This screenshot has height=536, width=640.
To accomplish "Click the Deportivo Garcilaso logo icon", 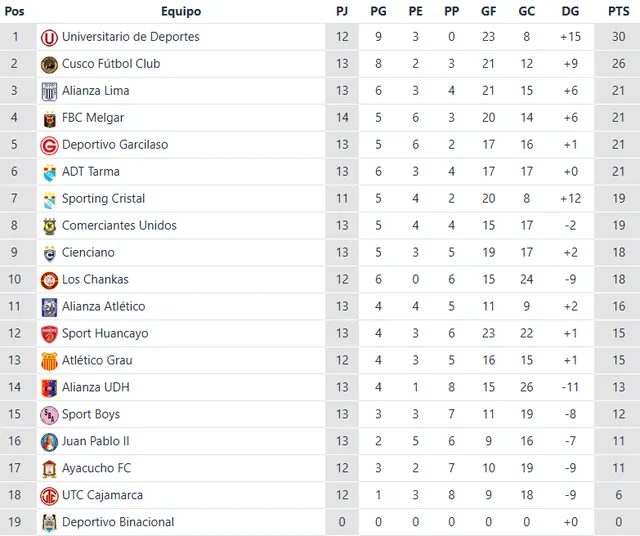I will [x=49, y=145].
